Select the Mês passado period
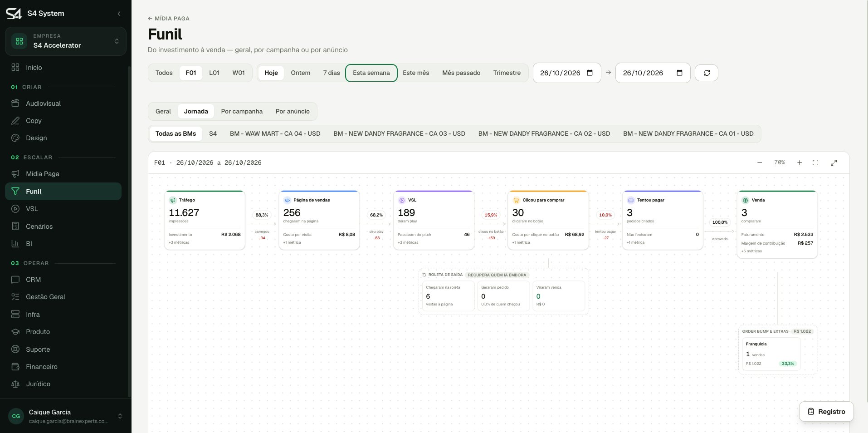The height and width of the screenshot is (433, 868). point(461,73)
